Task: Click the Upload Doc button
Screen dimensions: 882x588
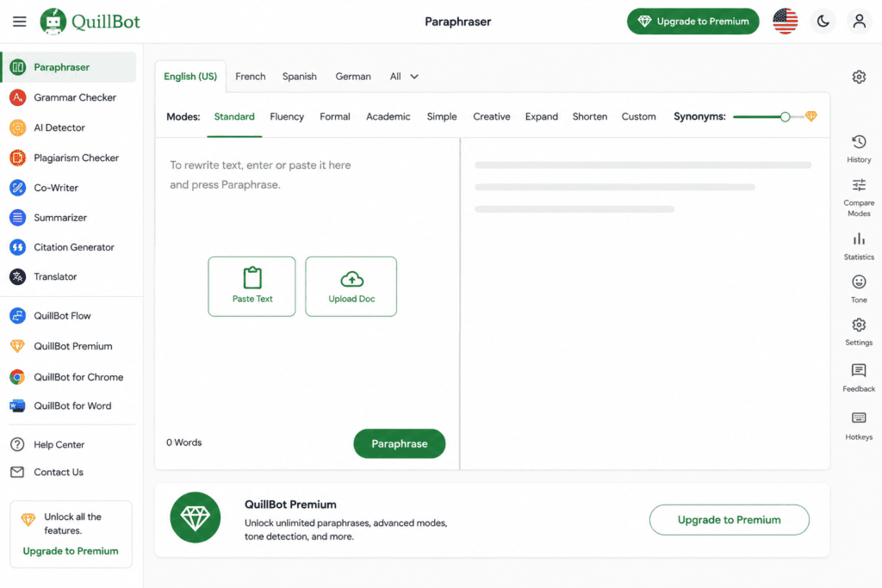Action: click(351, 287)
